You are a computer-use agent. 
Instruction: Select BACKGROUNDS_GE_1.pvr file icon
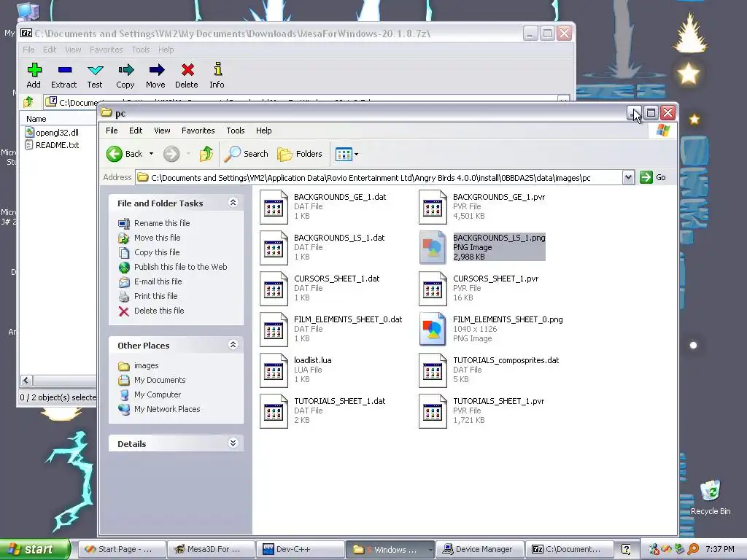(433, 207)
